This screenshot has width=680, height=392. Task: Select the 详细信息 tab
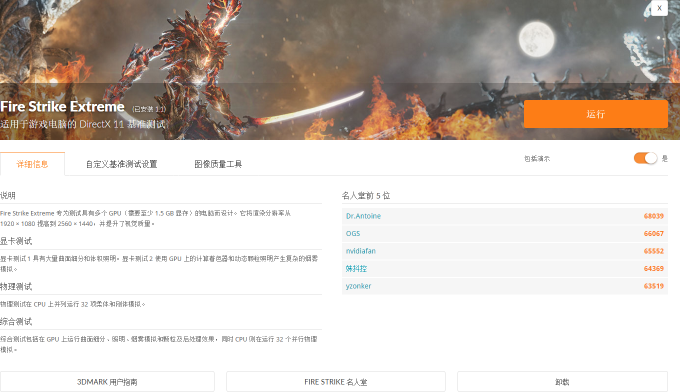pyautogui.click(x=32, y=164)
